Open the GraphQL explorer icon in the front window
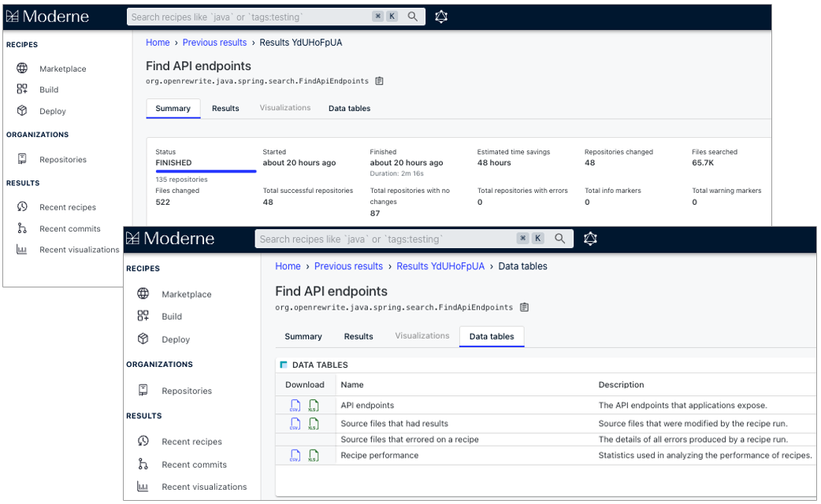The height and width of the screenshot is (504, 821). [590, 239]
